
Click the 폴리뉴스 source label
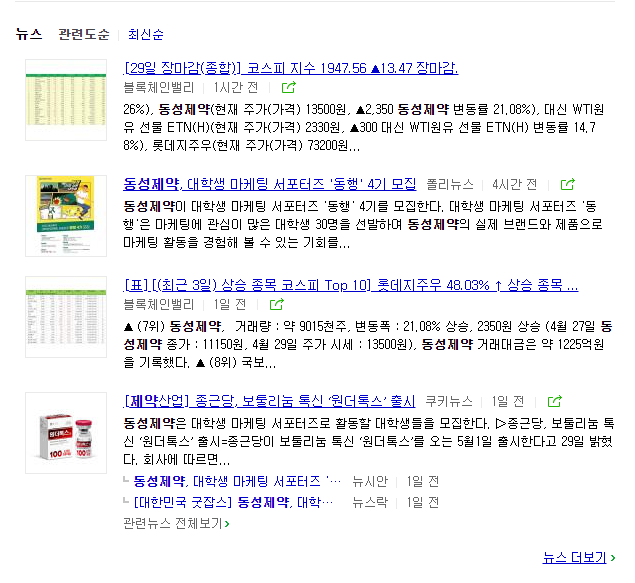(x=450, y=185)
